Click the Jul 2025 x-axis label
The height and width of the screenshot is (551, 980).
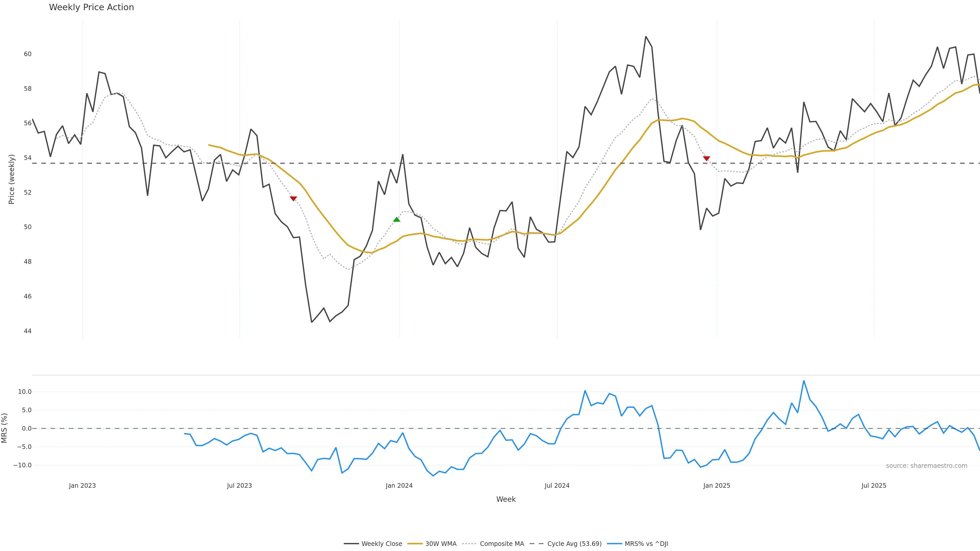874,486
